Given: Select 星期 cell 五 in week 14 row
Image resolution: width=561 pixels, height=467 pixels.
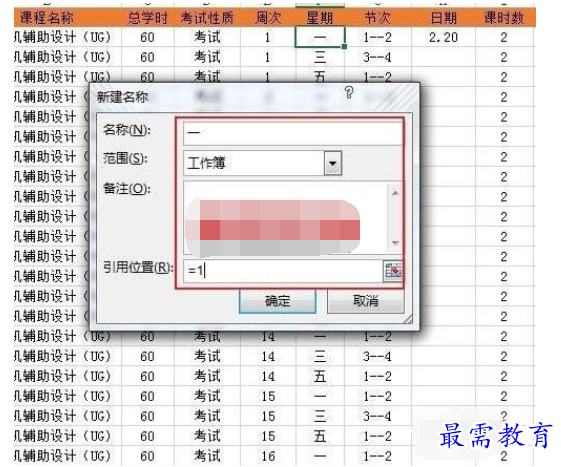Looking at the screenshot, I should [x=320, y=376].
